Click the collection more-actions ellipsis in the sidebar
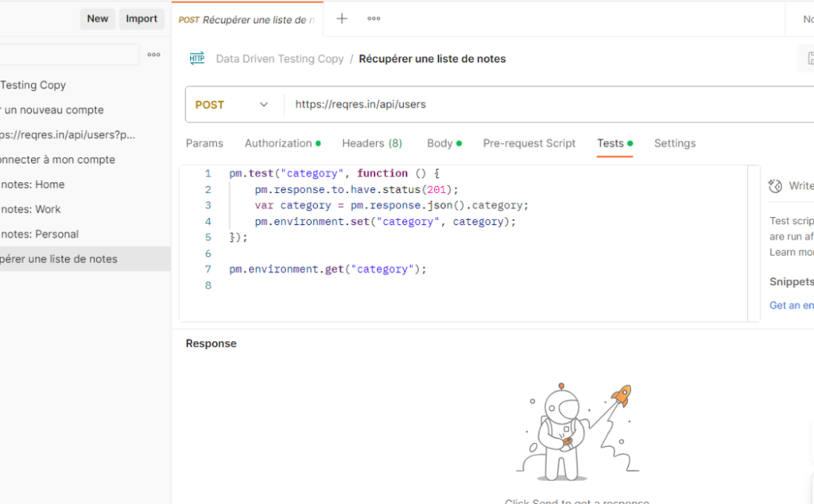The height and width of the screenshot is (504, 814). tap(153, 55)
